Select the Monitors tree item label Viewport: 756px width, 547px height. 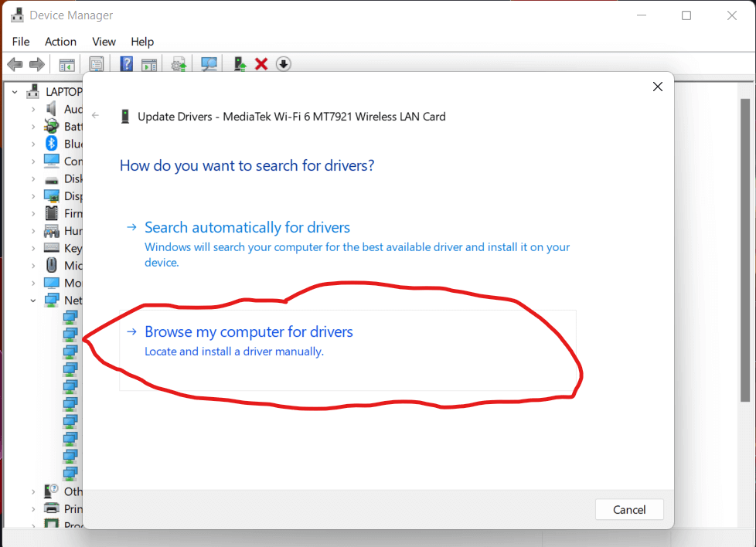[x=73, y=283]
